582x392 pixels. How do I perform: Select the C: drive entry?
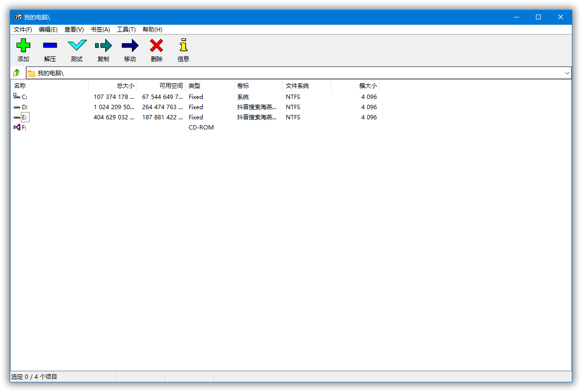point(24,97)
